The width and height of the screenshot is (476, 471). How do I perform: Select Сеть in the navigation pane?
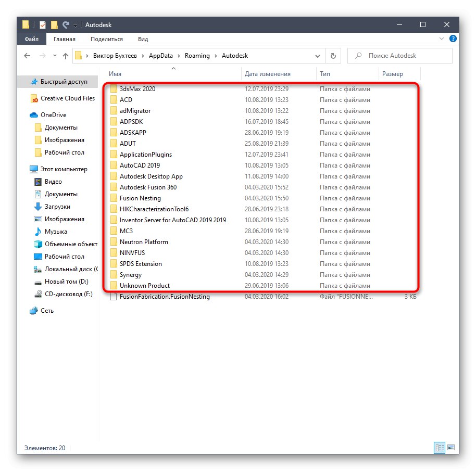42,311
